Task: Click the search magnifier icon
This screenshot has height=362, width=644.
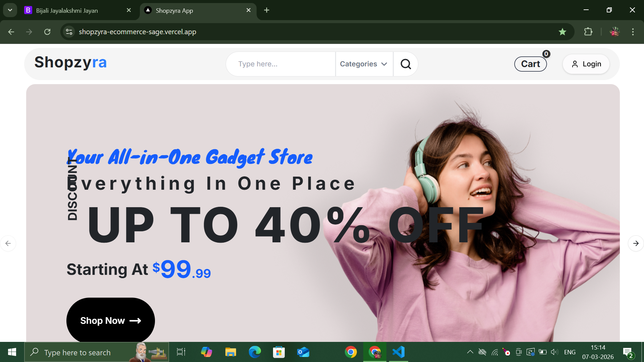Action: point(406,64)
